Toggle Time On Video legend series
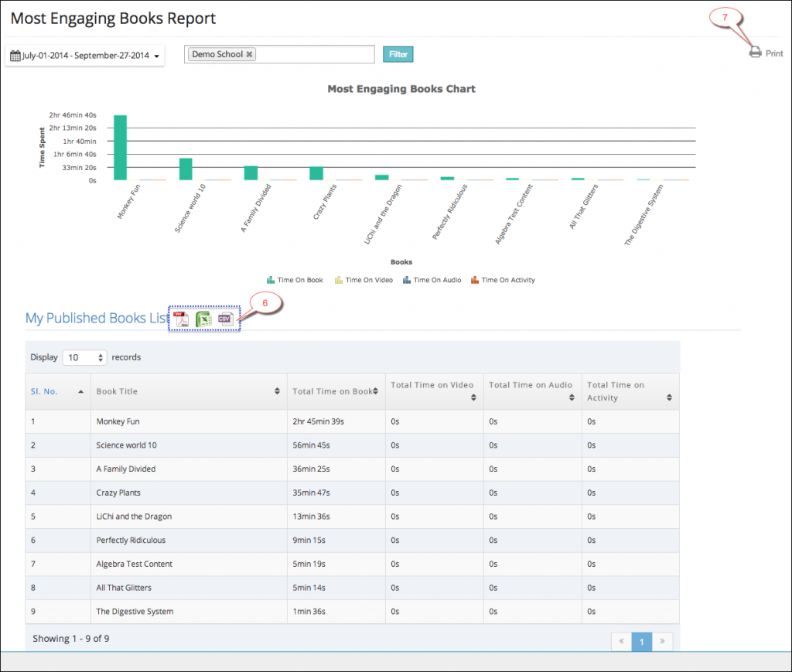The image size is (792, 672). tap(364, 280)
